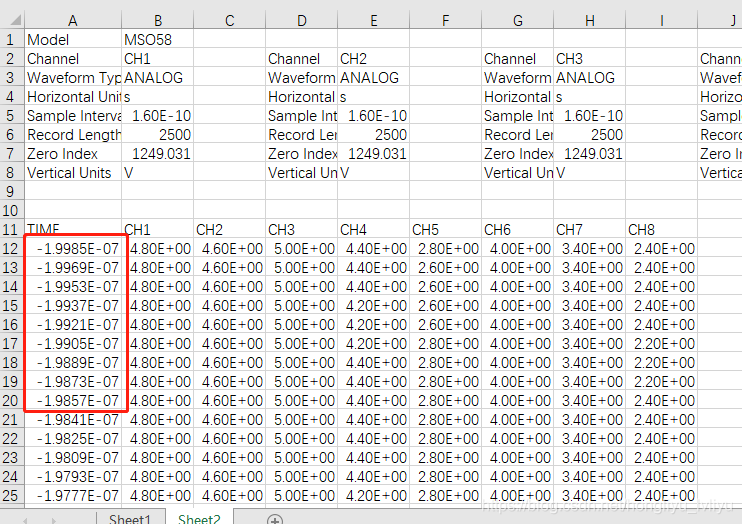Click the 'CH2' cell in row 2

click(x=373, y=58)
